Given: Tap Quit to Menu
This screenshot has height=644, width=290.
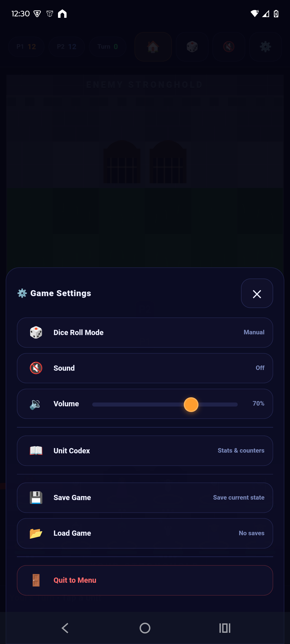Looking at the screenshot, I should pyautogui.click(x=145, y=580).
